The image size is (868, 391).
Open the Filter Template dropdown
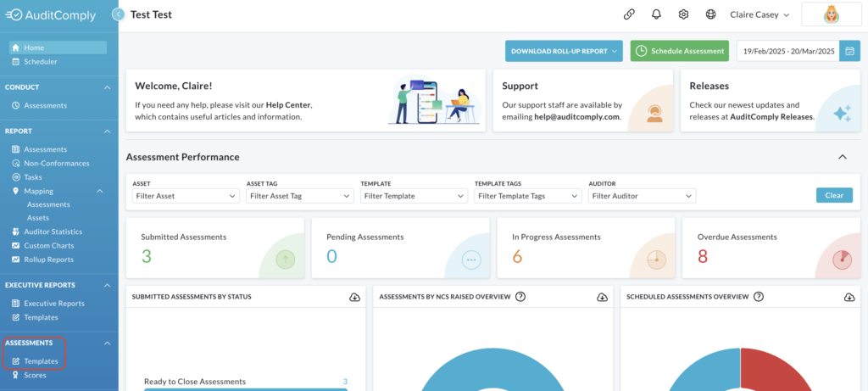pos(414,195)
